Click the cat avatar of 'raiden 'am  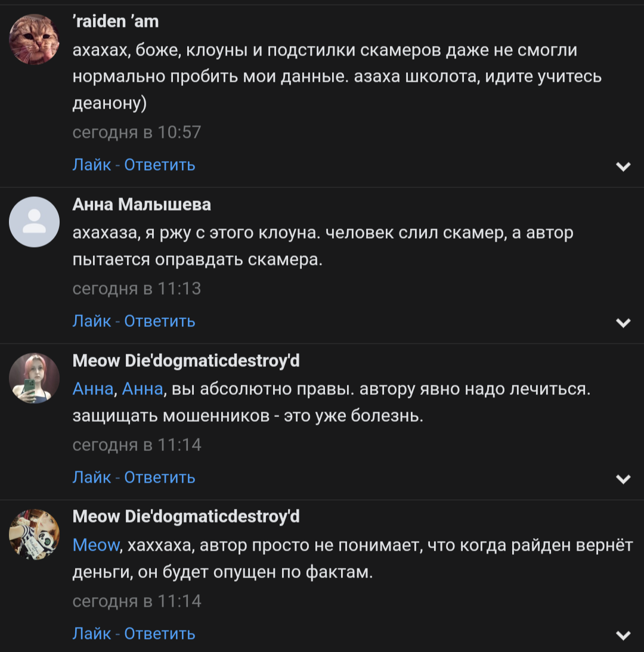[x=35, y=39]
